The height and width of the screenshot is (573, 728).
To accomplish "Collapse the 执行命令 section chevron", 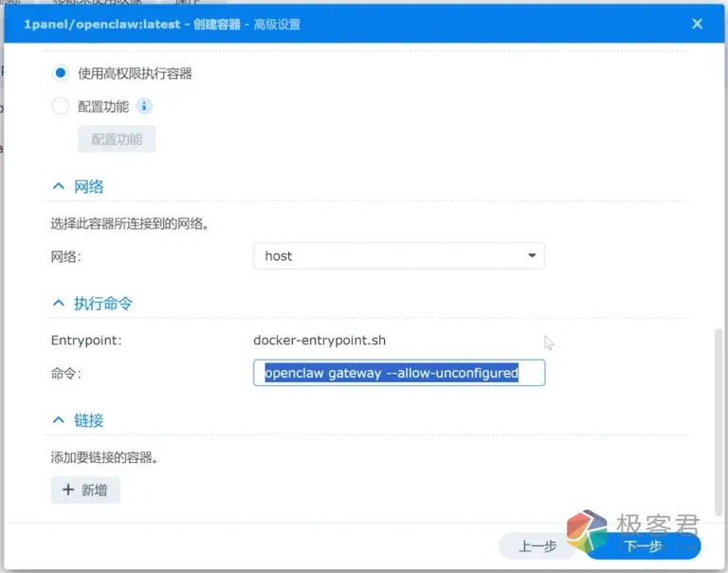I will (x=59, y=304).
